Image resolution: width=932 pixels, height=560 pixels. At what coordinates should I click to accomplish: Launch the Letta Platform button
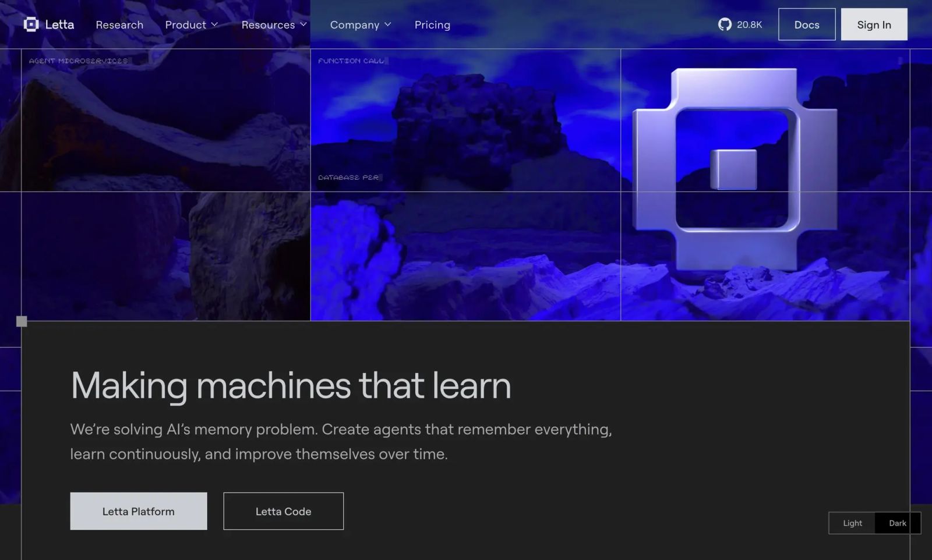tap(139, 511)
